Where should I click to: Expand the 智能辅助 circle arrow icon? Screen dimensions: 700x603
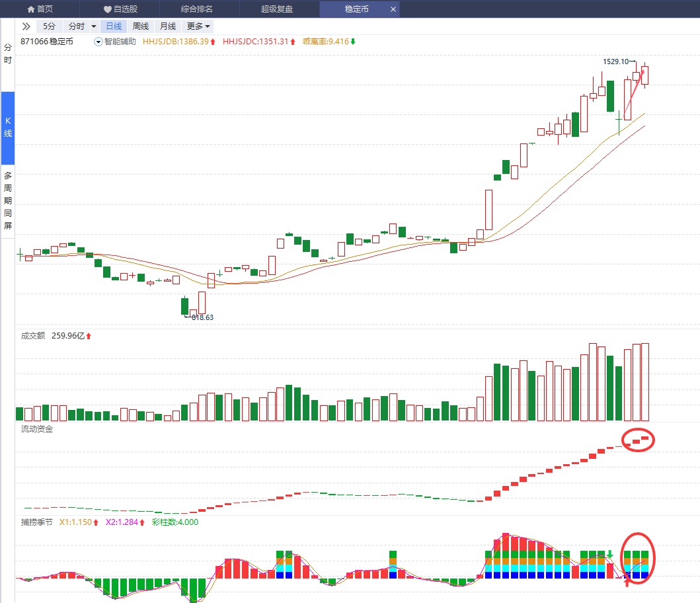[98, 42]
